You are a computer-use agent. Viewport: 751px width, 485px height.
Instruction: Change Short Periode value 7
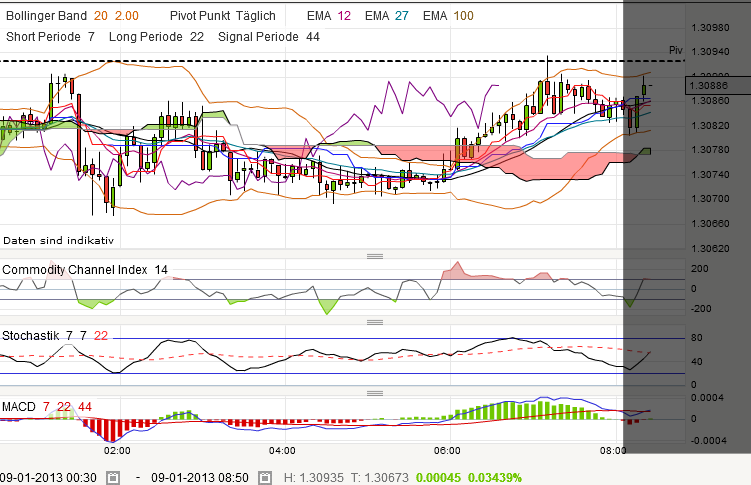(x=91, y=37)
